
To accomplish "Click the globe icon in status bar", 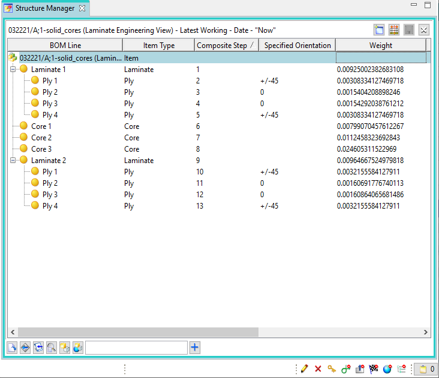I will pos(387,369).
